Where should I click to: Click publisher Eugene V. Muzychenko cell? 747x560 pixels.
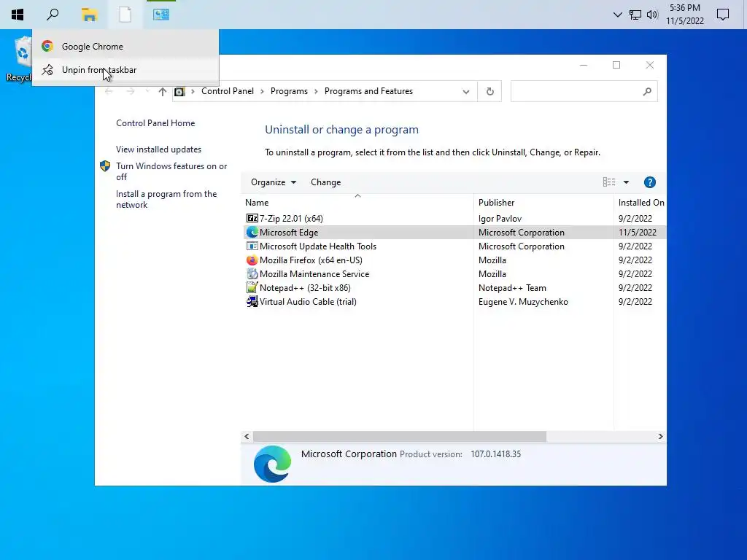[x=523, y=301]
